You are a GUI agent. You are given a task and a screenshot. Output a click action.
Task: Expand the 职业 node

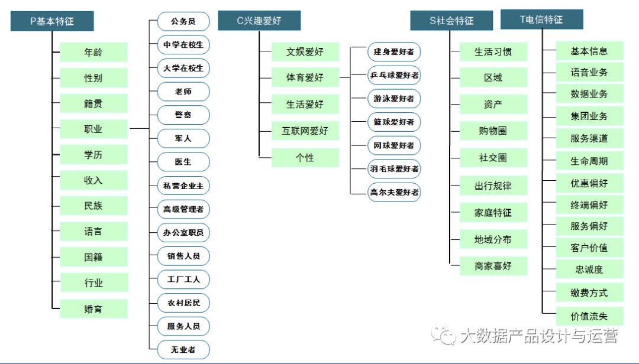tap(93, 129)
